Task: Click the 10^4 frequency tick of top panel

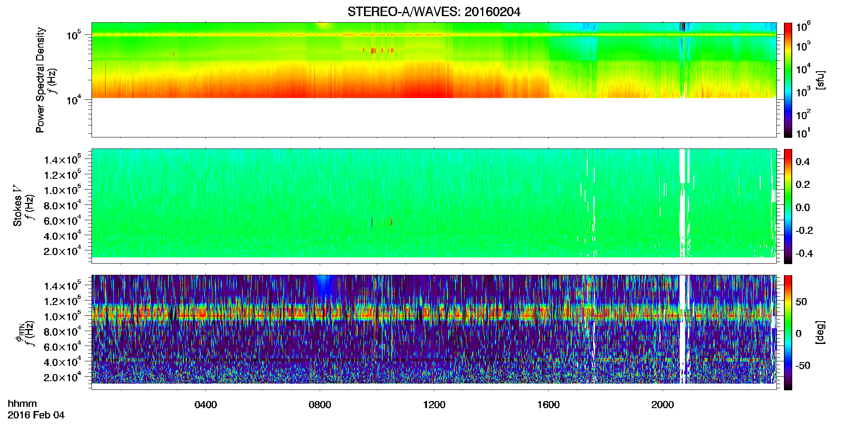Action: pyautogui.click(x=73, y=100)
